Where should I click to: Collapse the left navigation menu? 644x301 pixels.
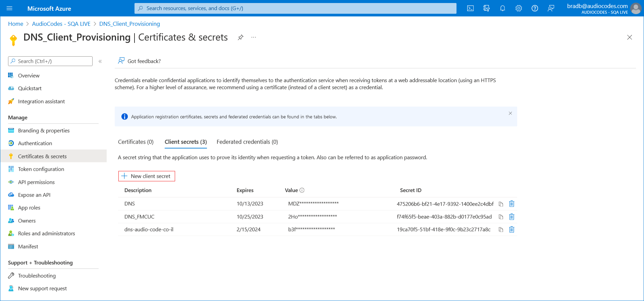pos(100,61)
